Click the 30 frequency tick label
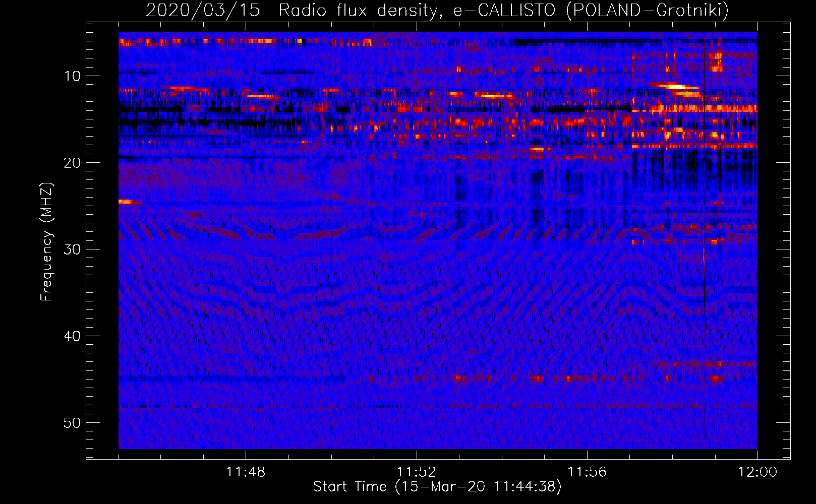The image size is (816, 504). coord(73,249)
